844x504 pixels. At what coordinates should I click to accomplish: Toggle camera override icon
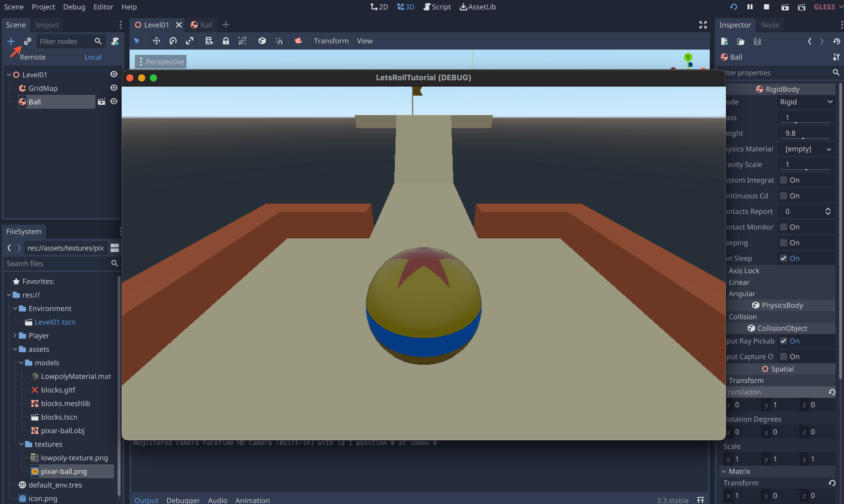[x=298, y=41]
